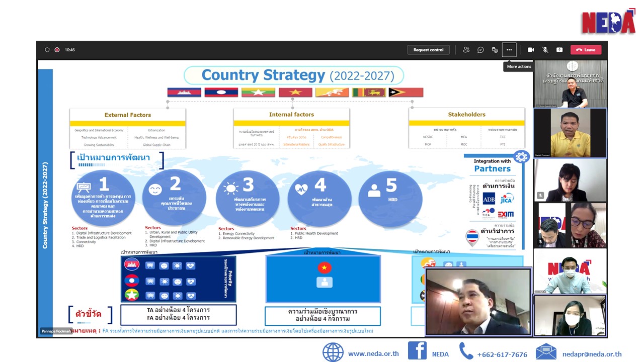Unmute the microphone
Viewport: 644px width, 362px height.
545,50
